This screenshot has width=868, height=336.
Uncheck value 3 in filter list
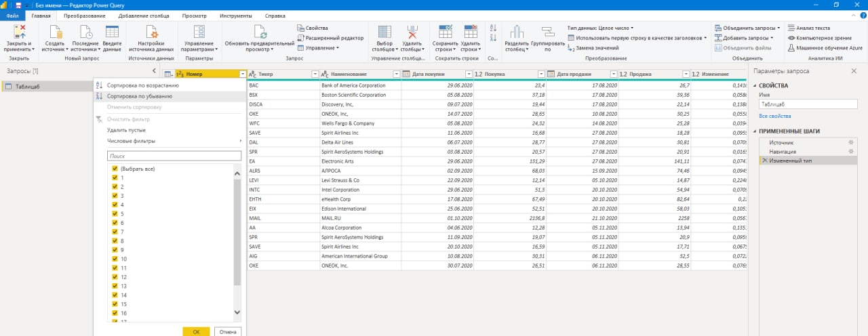[x=115, y=196]
